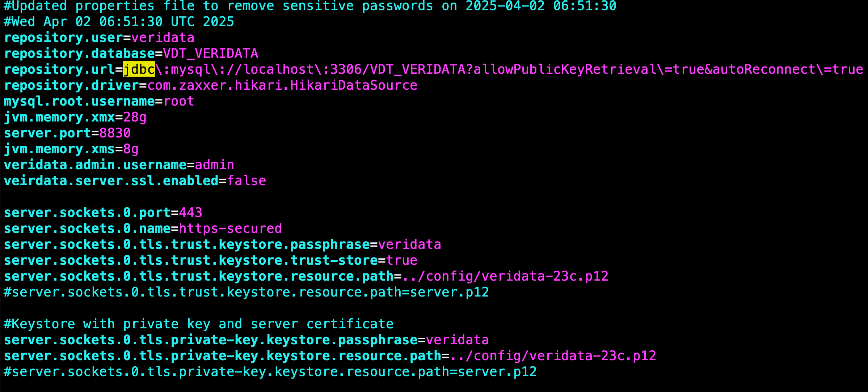Click the private-key.keystore.resource.path '../config/veridata-23c.p12' value
This screenshot has width=868, height=392.
[x=553, y=356]
